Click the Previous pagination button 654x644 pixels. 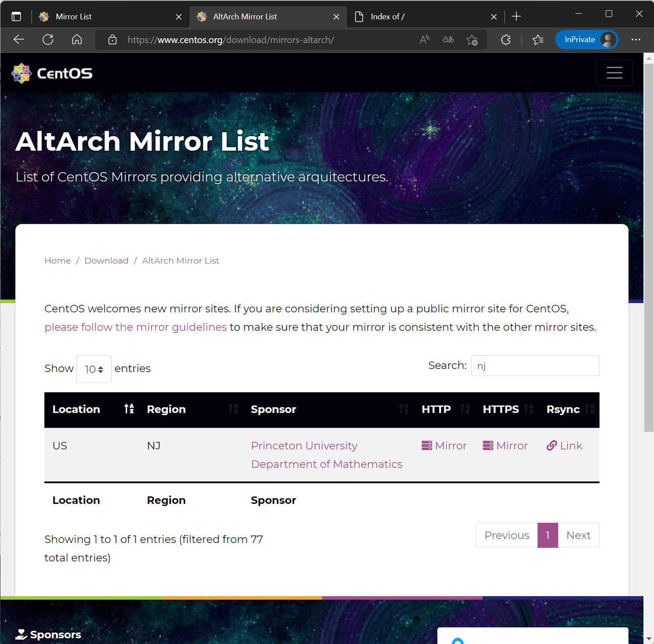pos(507,535)
